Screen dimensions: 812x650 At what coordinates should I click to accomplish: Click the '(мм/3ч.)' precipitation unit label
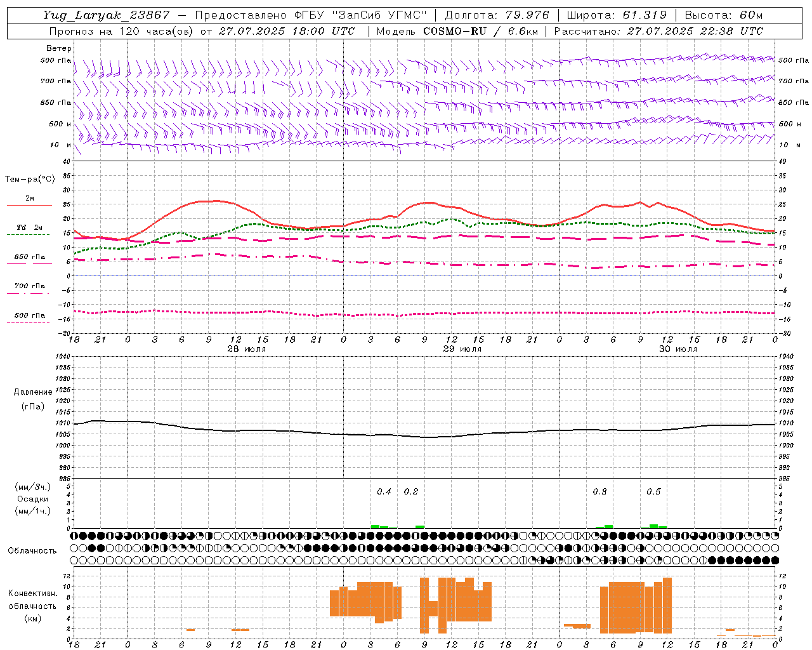33,487
